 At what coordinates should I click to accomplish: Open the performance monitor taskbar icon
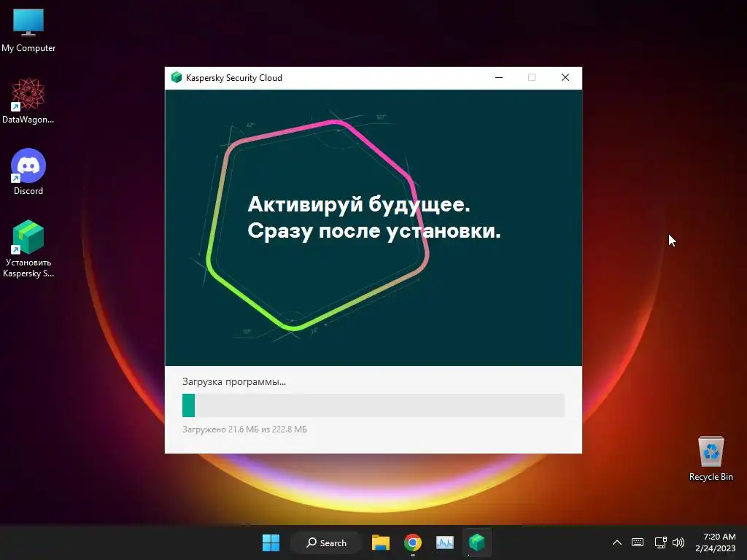coord(445,542)
